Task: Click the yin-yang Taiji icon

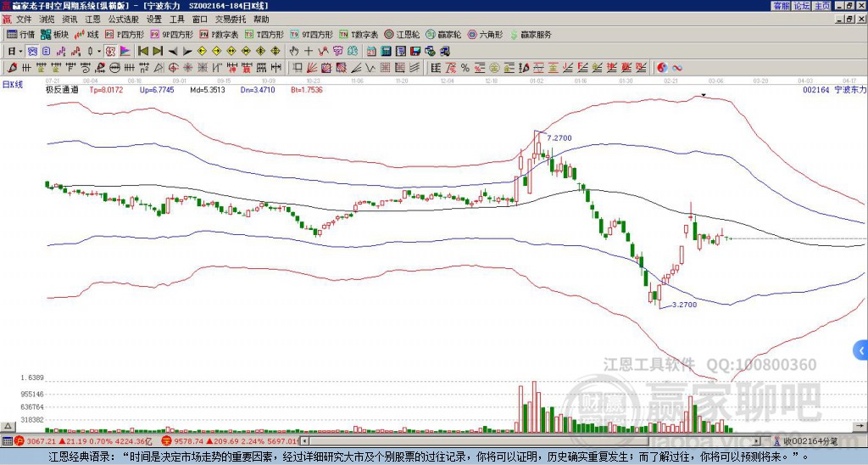Action: click(662, 68)
